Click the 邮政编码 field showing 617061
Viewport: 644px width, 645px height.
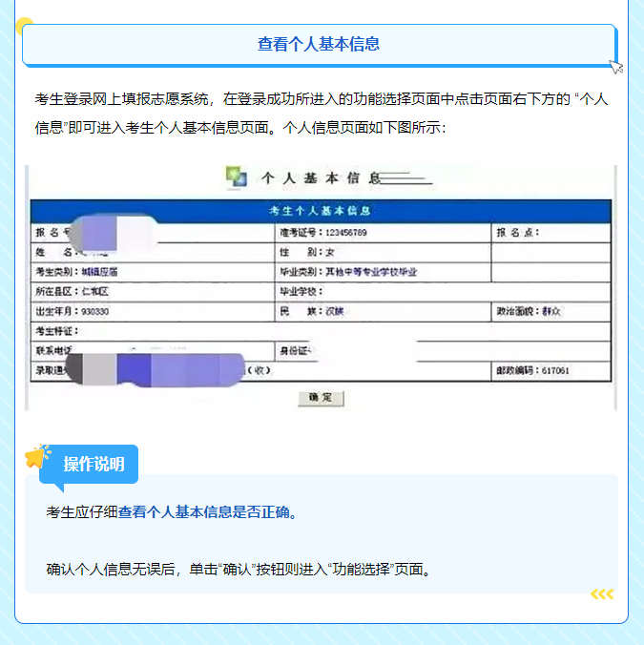click(550, 370)
